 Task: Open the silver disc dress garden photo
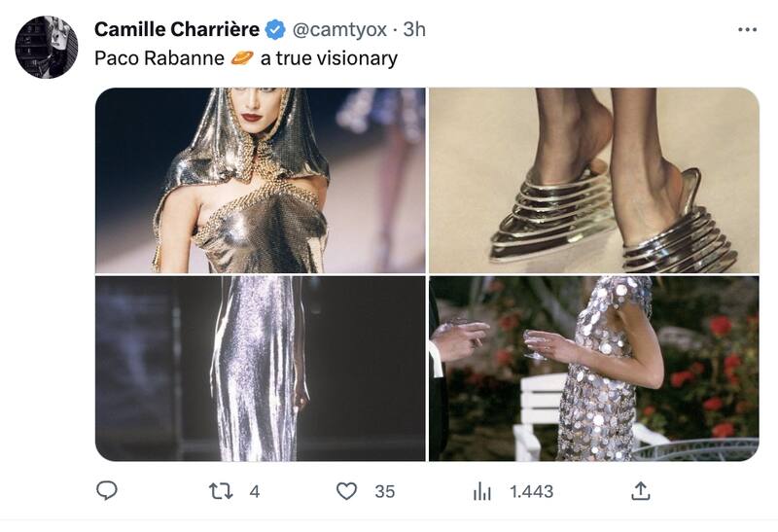(593, 369)
